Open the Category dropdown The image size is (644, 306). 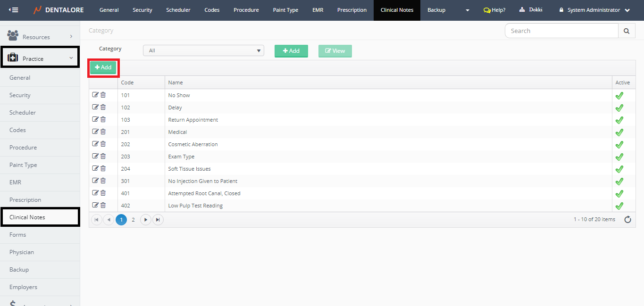[203, 50]
